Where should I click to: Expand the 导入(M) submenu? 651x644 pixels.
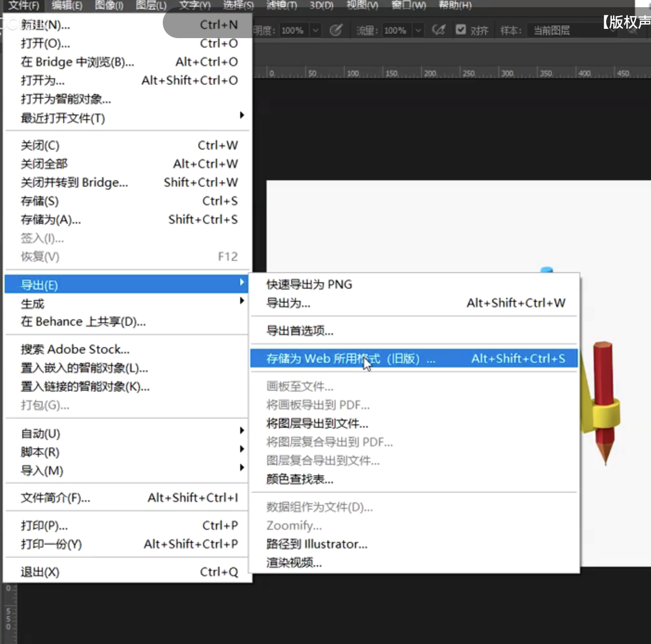[126, 470]
